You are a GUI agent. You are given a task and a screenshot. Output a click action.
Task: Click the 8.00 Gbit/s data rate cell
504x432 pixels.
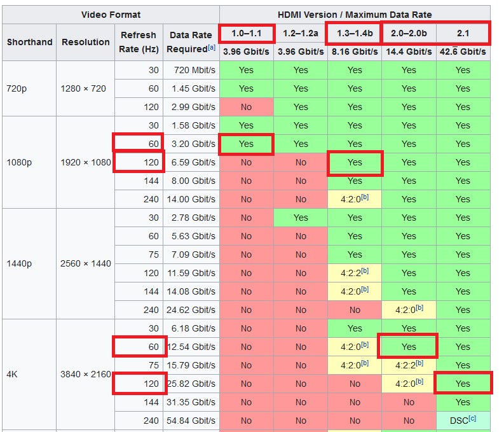click(191, 181)
